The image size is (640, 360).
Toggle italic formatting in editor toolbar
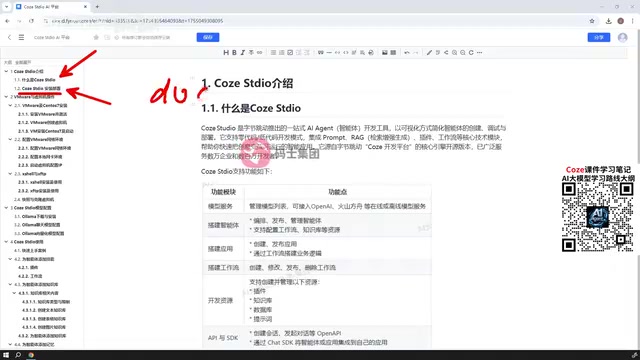coord(243,53)
